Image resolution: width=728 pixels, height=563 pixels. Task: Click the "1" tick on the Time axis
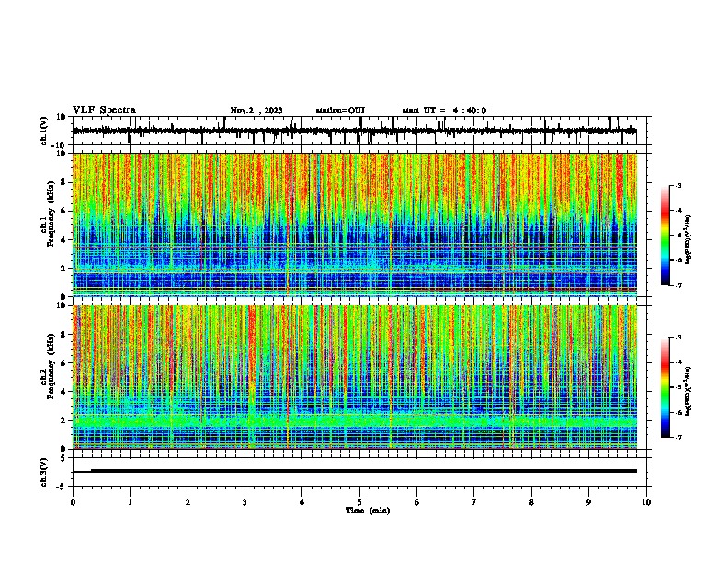(131, 502)
